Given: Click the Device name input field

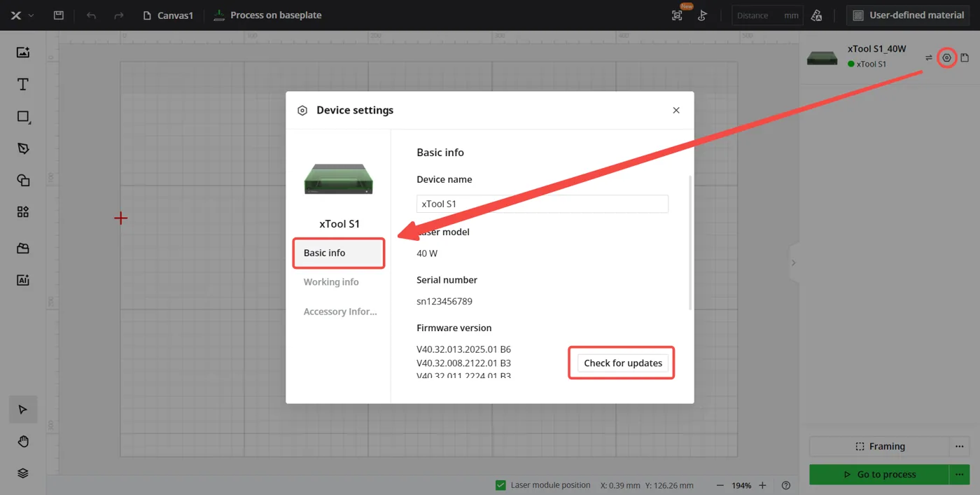Looking at the screenshot, I should 542,204.
